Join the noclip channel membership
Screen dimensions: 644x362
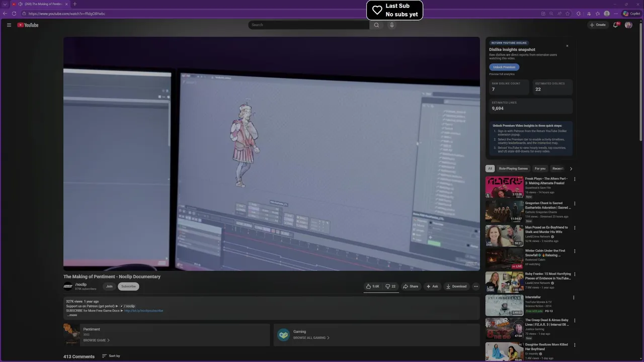pyautogui.click(x=109, y=287)
